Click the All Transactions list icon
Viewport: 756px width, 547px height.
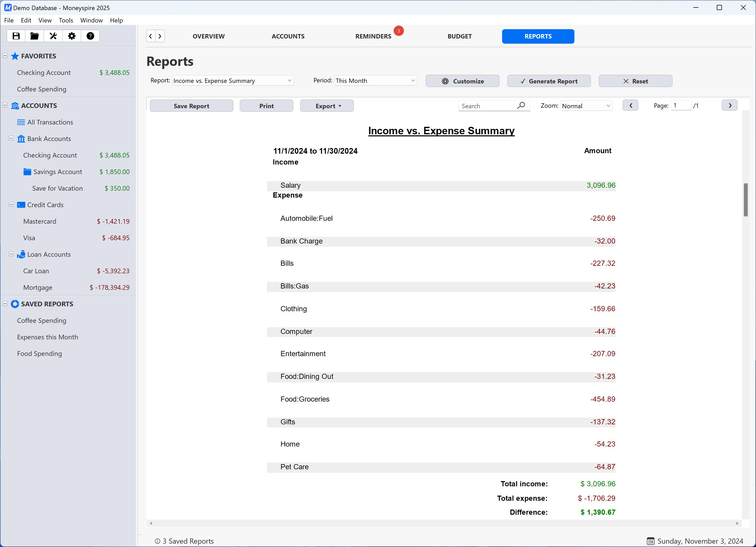click(21, 122)
